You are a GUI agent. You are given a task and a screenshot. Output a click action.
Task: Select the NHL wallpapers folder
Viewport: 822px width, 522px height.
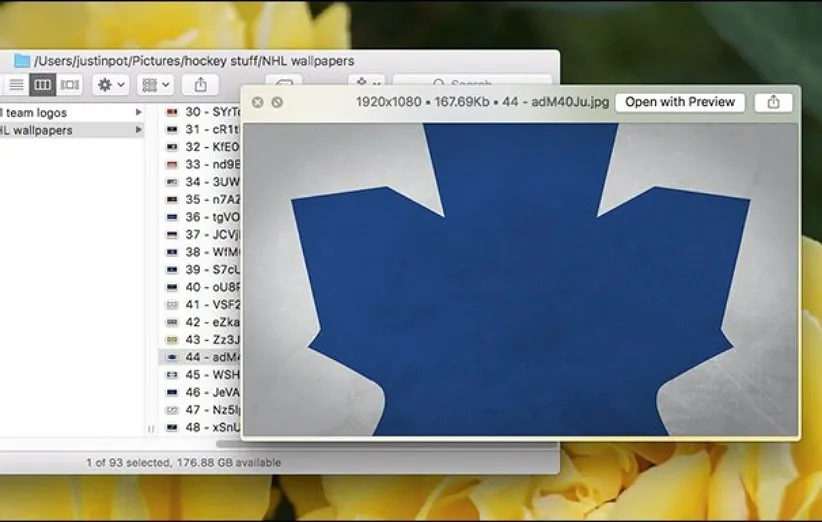pyautogui.click(x=40, y=130)
